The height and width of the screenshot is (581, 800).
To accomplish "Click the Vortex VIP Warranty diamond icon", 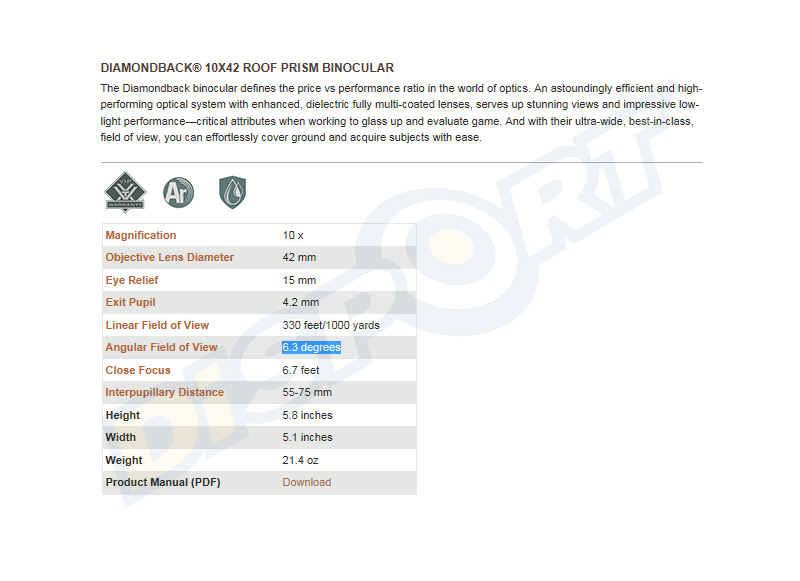I will (x=125, y=192).
